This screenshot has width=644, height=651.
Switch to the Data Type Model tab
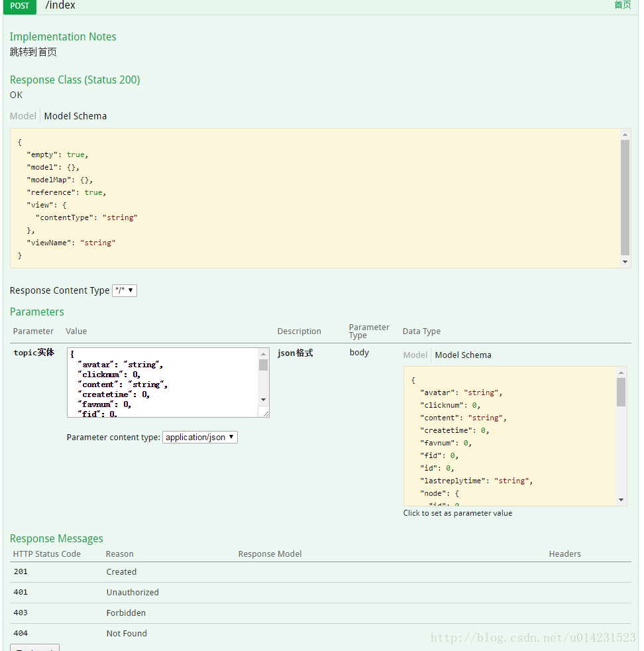coord(415,355)
